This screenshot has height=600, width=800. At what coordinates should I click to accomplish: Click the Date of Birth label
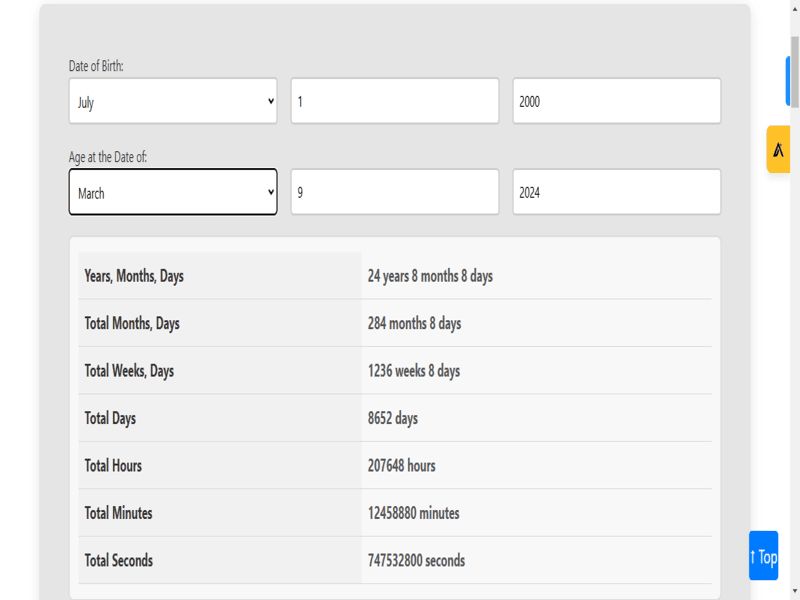[x=96, y=66]
